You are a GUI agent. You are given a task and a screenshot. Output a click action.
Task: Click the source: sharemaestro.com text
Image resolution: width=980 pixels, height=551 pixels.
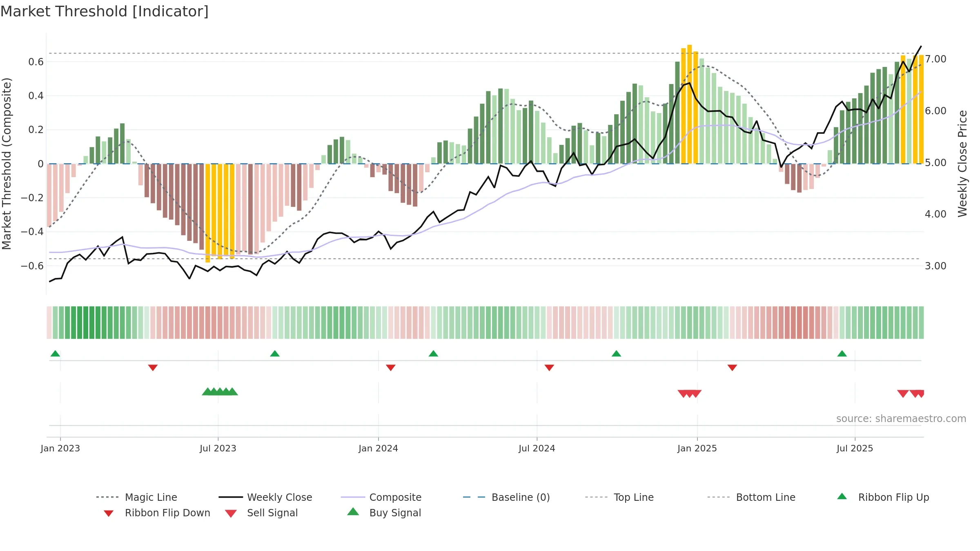pyautogui.click(x=901, y=419)
